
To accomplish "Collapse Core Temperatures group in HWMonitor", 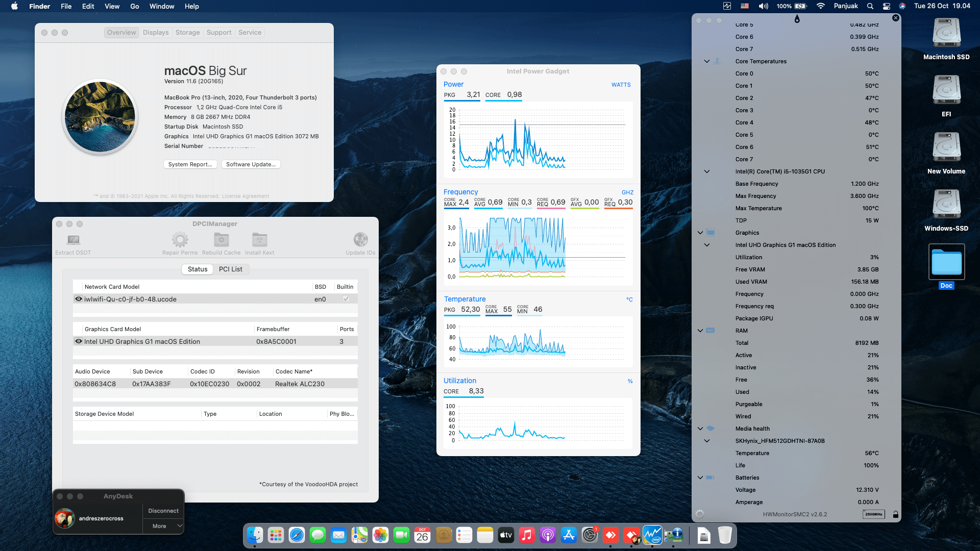I will coord(707,61).
